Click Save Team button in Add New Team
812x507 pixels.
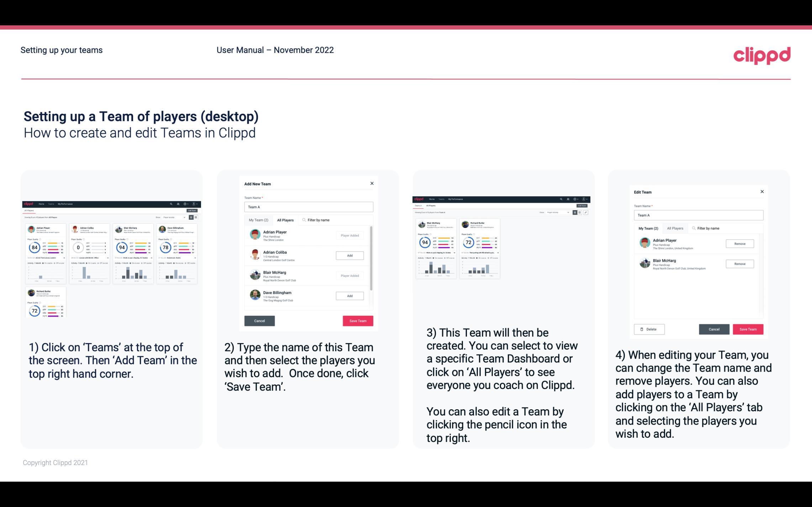tap(357, 320)
